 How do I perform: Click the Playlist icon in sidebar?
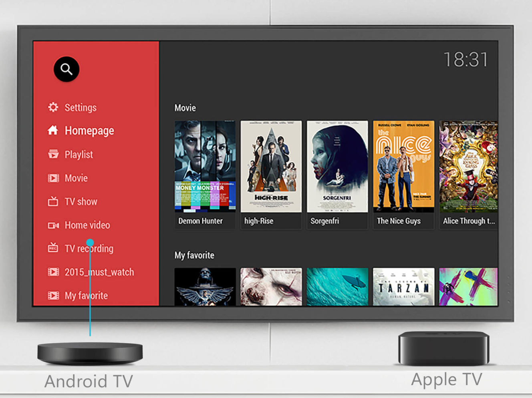click(x=53, y=154)
